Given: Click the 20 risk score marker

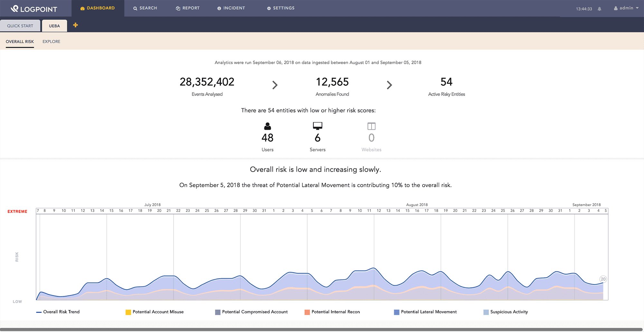Looking at the screenshot, I should tap(603, 279).
